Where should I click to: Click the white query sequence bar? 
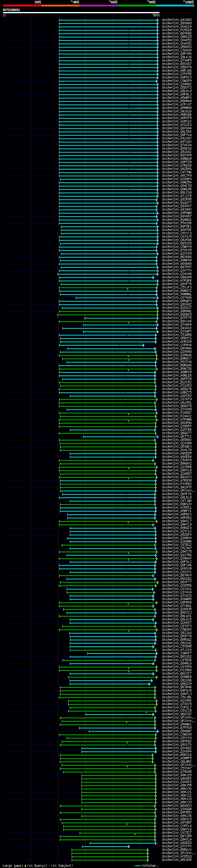click(x=81, y=12)
